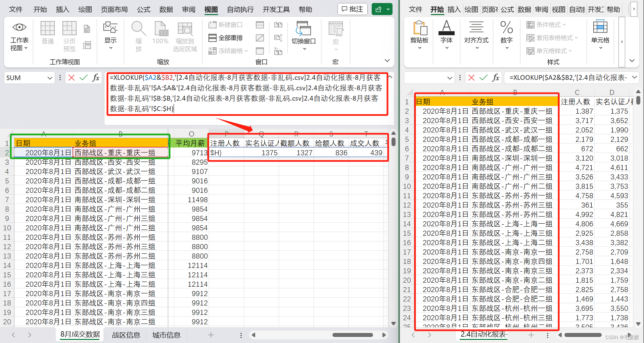Viewport: 644px width, 343px height.
Task: Open the 条件格式 dropdown
Action: [546, 25]
